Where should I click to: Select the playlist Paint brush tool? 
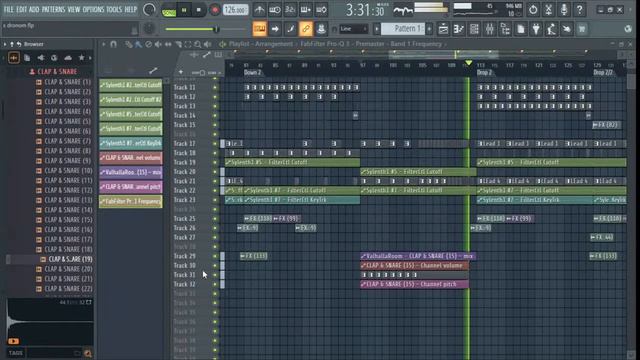(138, 44)
